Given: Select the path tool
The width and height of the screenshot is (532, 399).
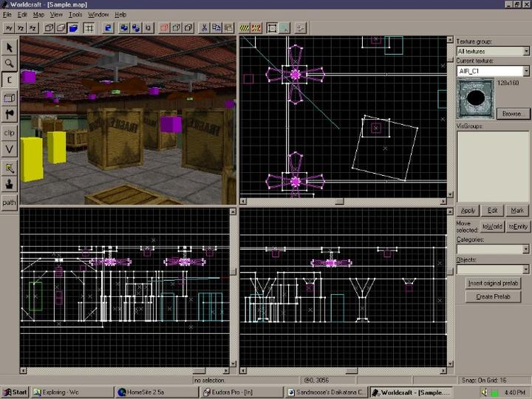Looking at the screenshot, I should pos(10,202).
